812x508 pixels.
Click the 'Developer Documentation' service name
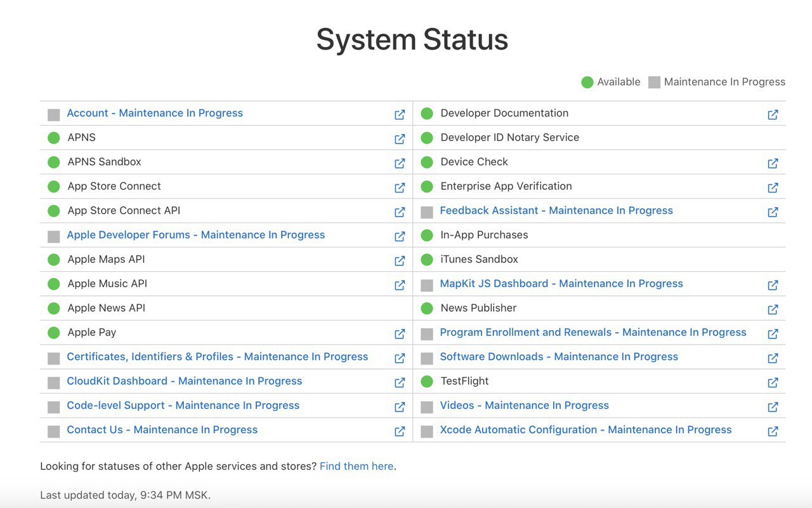pyautogui.click(x=504, y=113)
